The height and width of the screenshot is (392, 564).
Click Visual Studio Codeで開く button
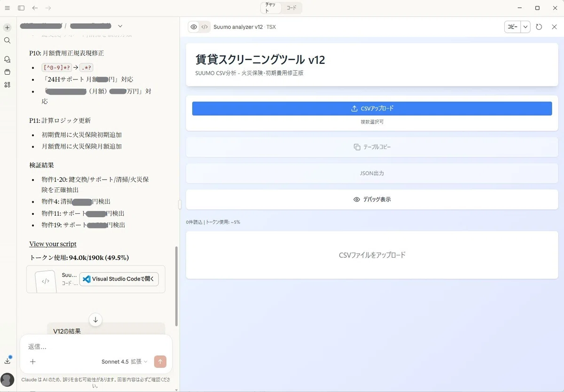click(x=119, y=279)
